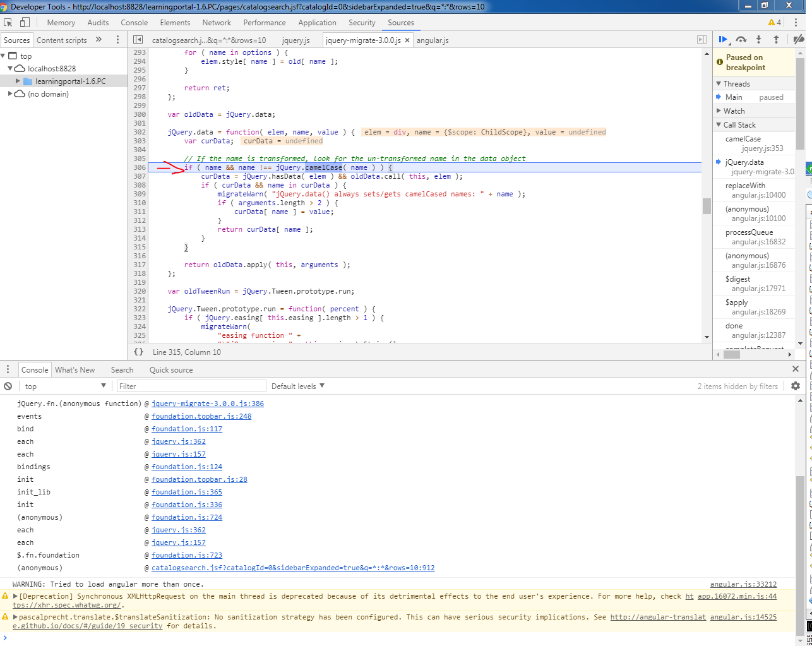Open the 'top' frame context dropdown
Viewport: 812px width, 646px height.
click(63, 386)
